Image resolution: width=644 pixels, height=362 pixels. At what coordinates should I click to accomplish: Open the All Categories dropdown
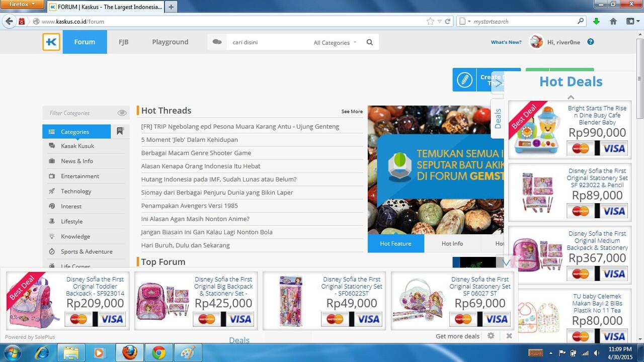[x=335, y=42]
